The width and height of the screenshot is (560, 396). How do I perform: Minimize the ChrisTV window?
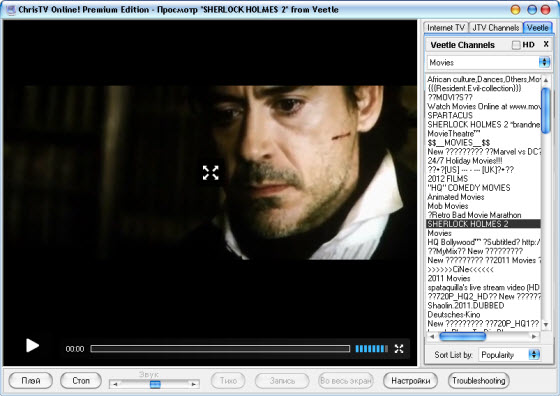pyautogui.click(x=515, y=10)
